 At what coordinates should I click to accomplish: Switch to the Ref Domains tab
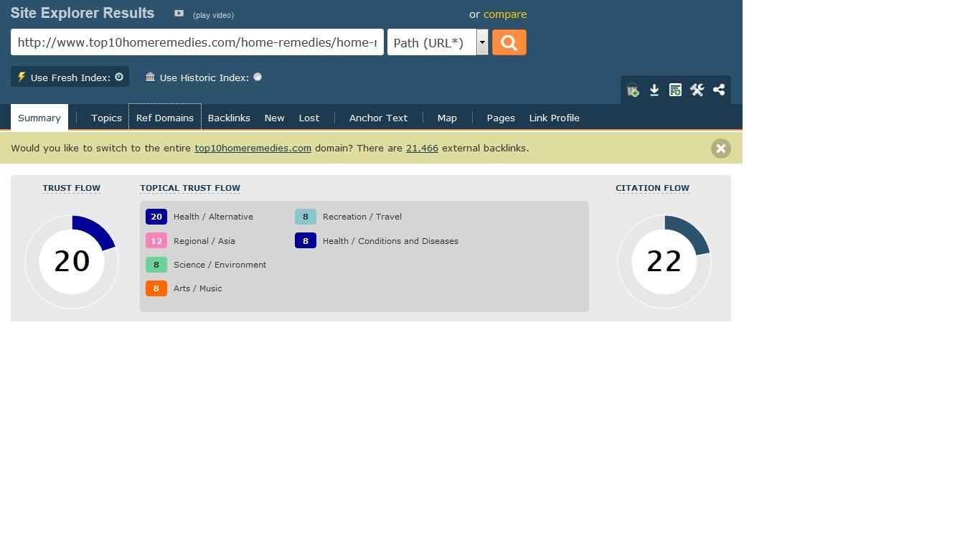coord(165,118)
